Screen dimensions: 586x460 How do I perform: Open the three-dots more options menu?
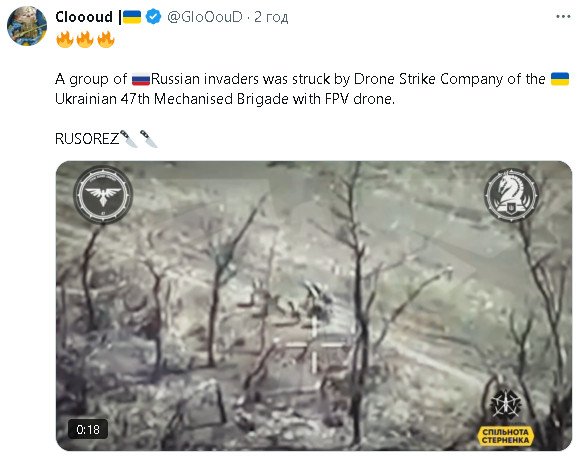tap(563, 16)
